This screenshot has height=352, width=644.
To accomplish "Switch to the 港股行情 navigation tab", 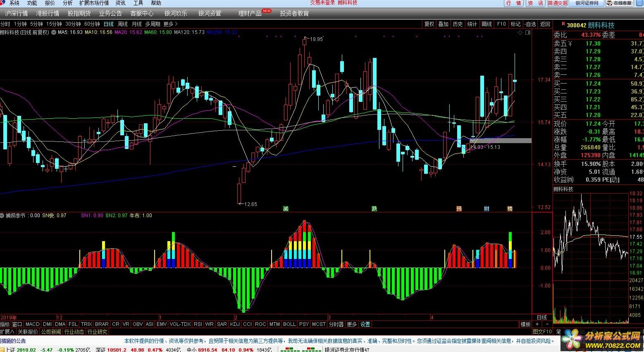I will tap(48, 14).
